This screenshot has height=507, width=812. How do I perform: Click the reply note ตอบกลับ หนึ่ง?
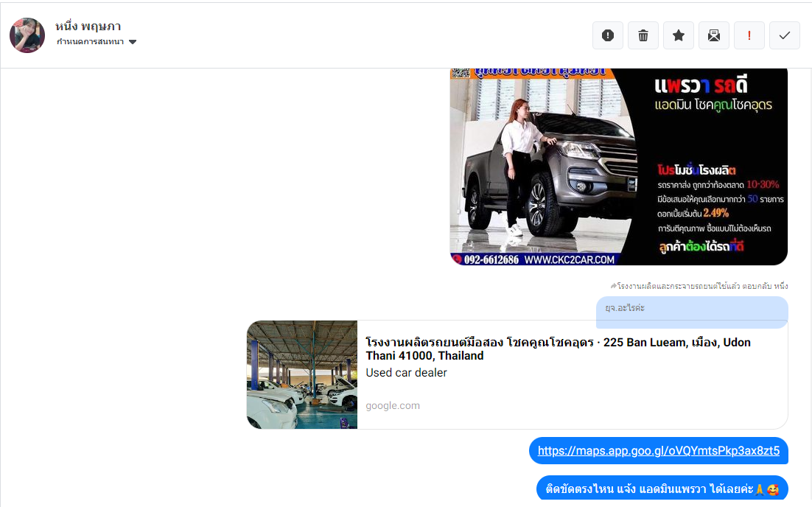pos(699,286)
